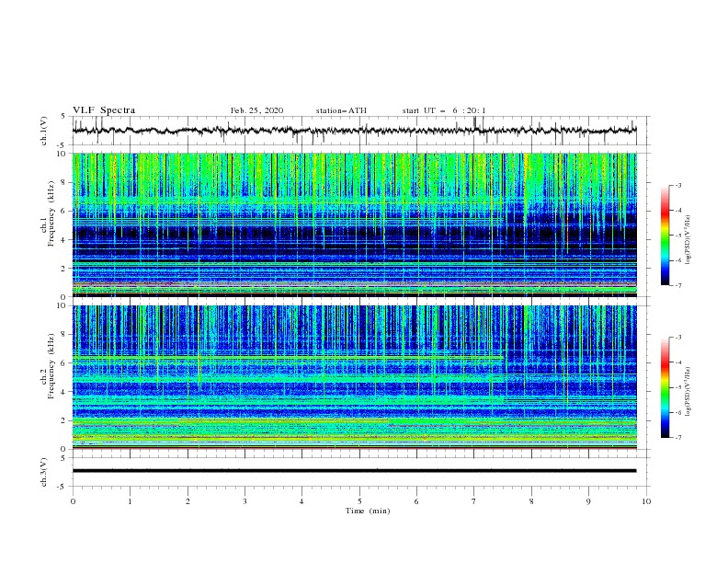Click the "-3" tick on ch.2 colorbar
The height and width of the screenshot is (563, 728).
pos(678,338)
